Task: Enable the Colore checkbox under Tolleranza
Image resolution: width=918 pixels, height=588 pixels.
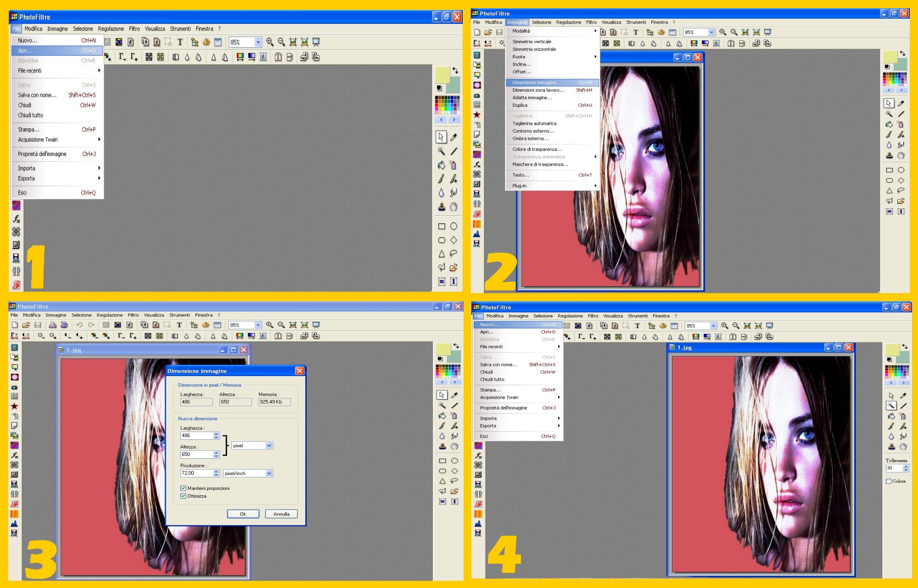Action: (x=889, y=481)
